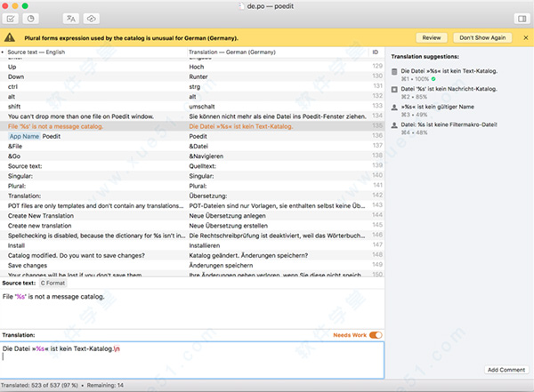Click translation cell 'Übersetzung:'
The width and height of the screenshot is (534, 392).
[207, 196]
